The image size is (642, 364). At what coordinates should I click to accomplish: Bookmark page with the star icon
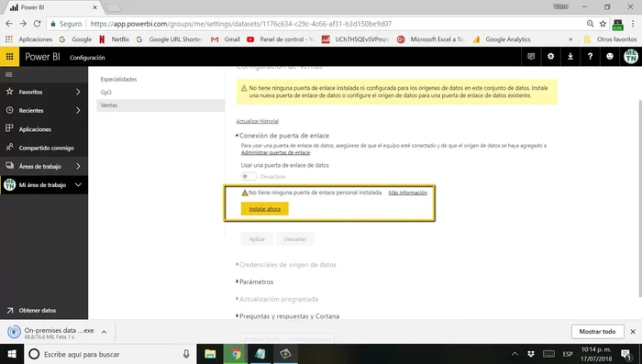coord(603,24)
